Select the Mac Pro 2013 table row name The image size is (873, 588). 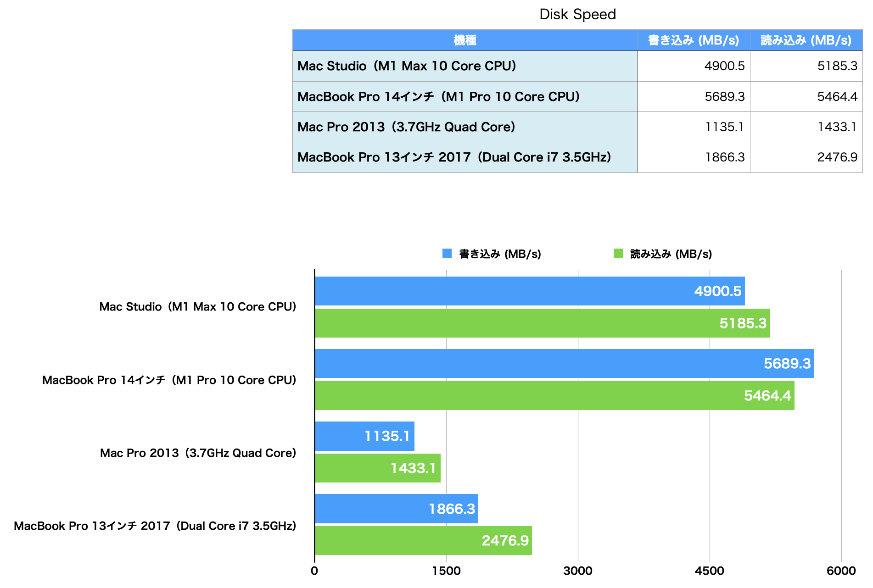(464, 127)
